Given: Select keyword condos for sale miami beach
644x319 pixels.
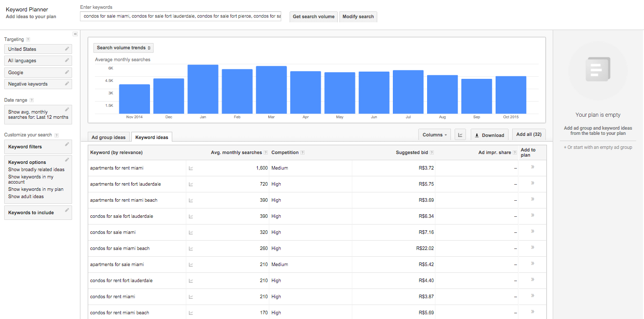Looking at the screenshot, I should pyautogui.click(x=120, y=248).
